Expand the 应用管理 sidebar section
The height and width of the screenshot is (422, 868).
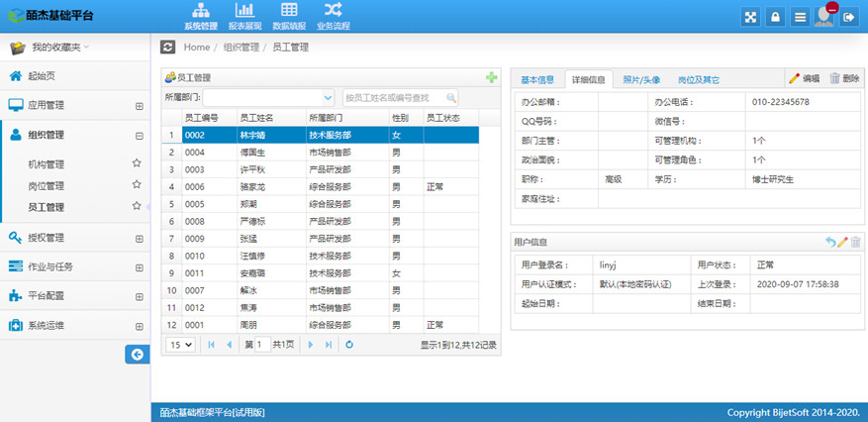tap(139, 106)
